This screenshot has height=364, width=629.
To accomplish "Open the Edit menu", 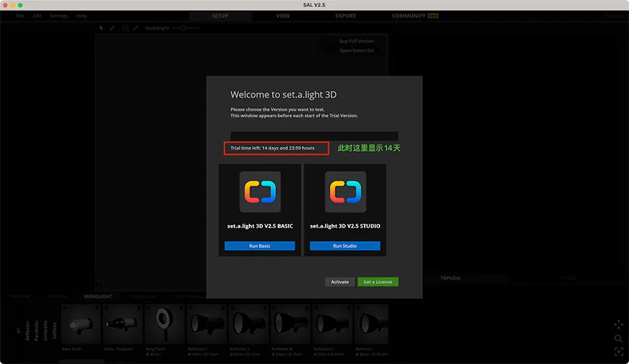I will (37, 15).
